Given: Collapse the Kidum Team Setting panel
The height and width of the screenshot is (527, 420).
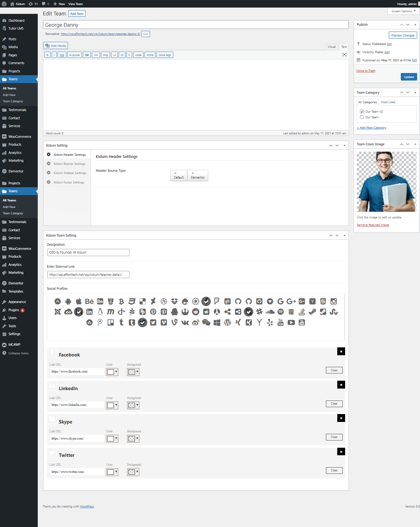Looking at the screenshot, I should [x=344, y=235].
